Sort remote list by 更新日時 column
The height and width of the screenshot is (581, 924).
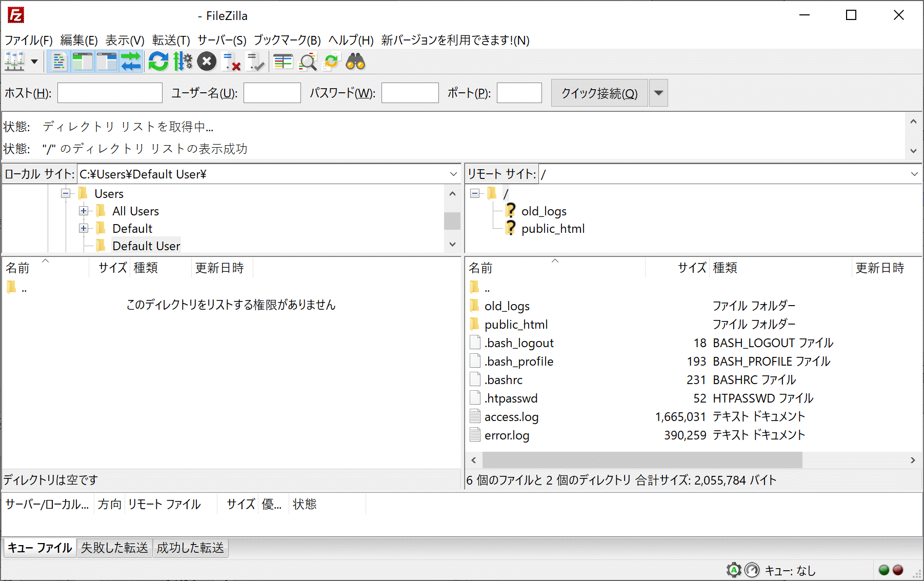887,268
